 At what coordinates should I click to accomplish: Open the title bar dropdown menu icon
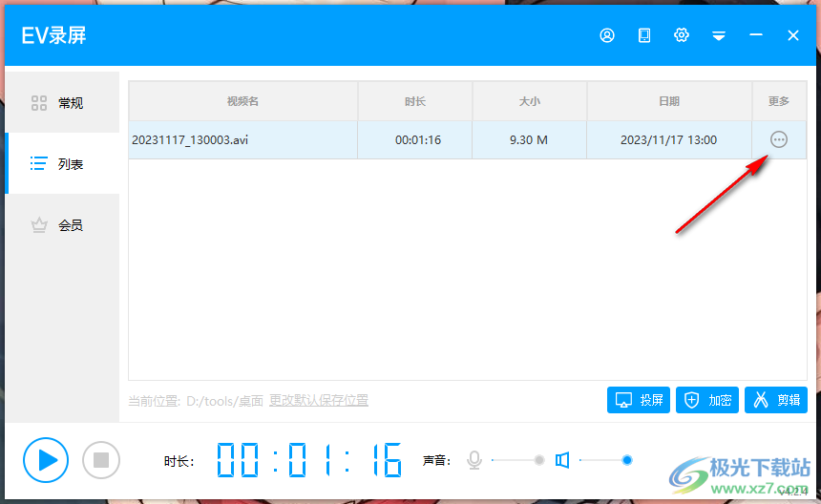718,35
